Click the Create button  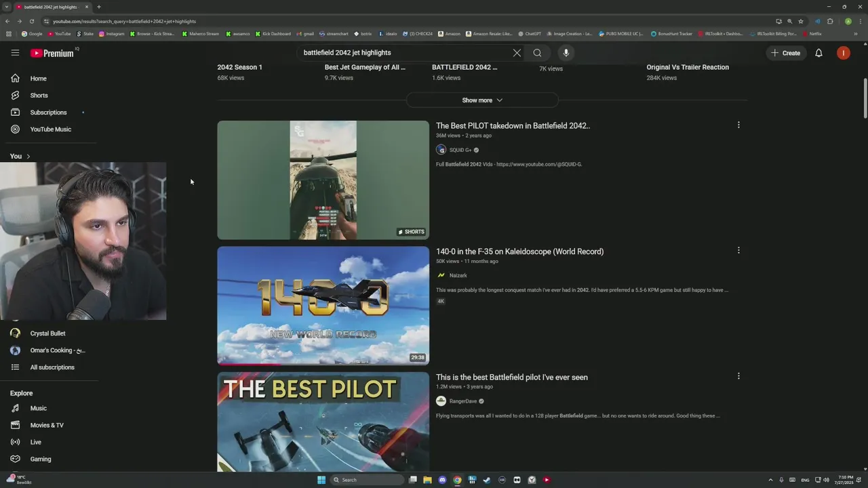tap(785, 53)
